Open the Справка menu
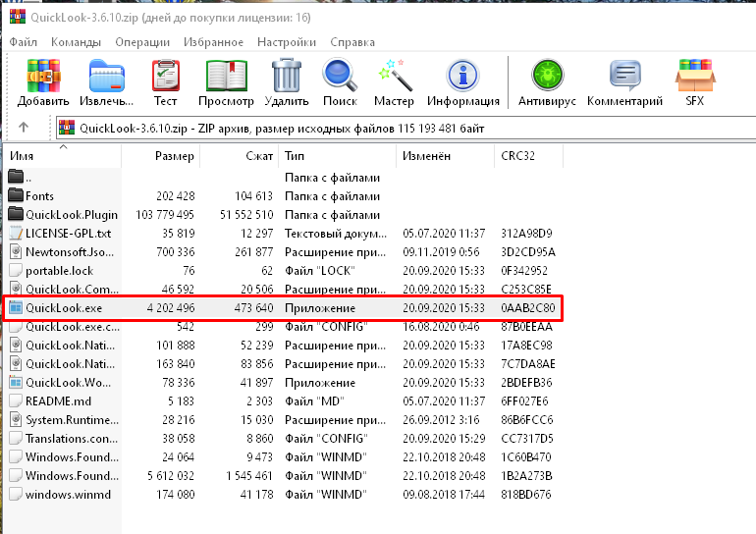The width and height of the screenshot is (756, 534). point(352,42)
